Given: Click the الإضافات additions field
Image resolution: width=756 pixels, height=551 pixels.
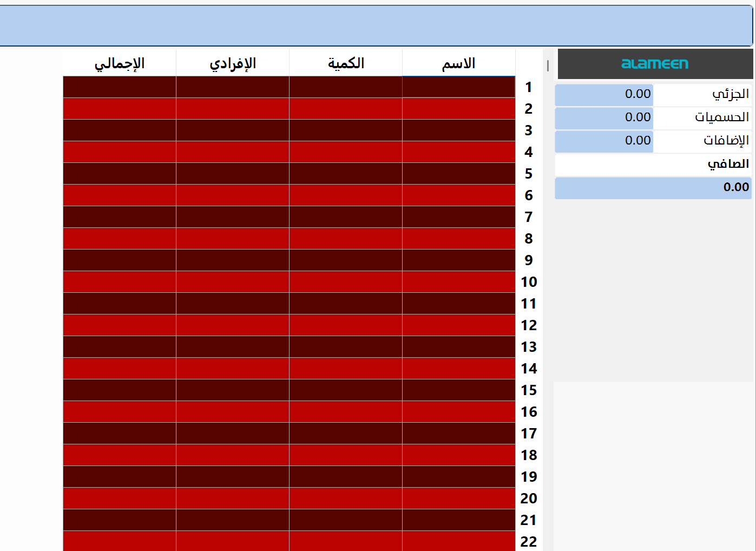Looking at the screenshot, I should point(603,141).
